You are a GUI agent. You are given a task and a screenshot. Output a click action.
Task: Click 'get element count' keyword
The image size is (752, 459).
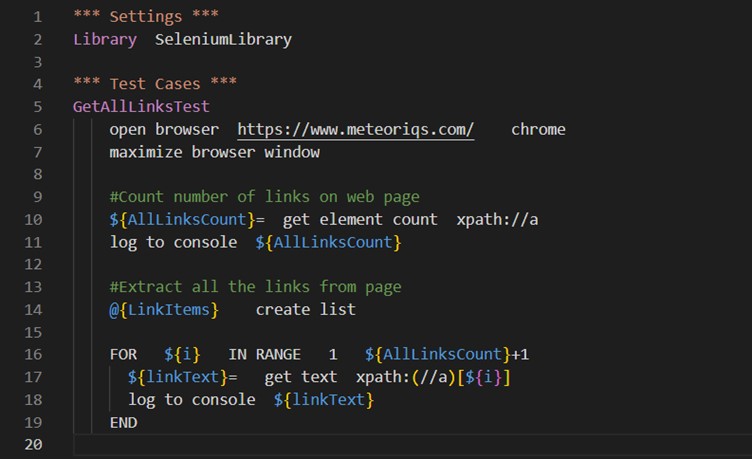coord(360,220)
